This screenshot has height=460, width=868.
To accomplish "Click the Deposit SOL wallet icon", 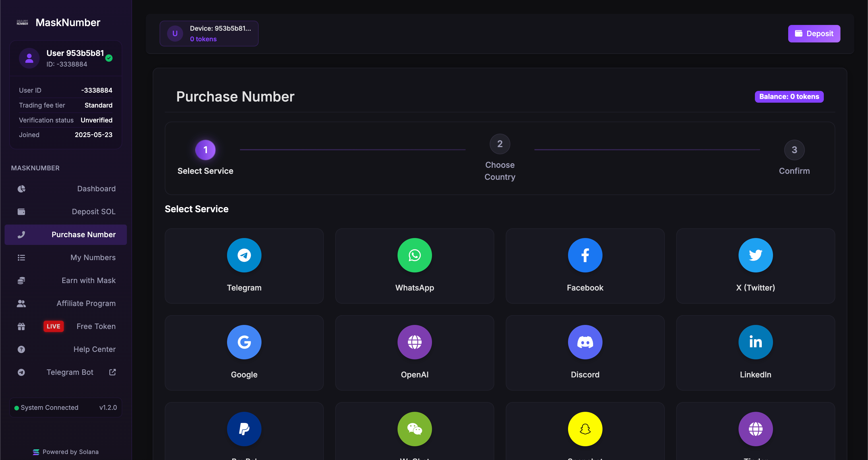I will pyautogui.click(x=21, y=211).
